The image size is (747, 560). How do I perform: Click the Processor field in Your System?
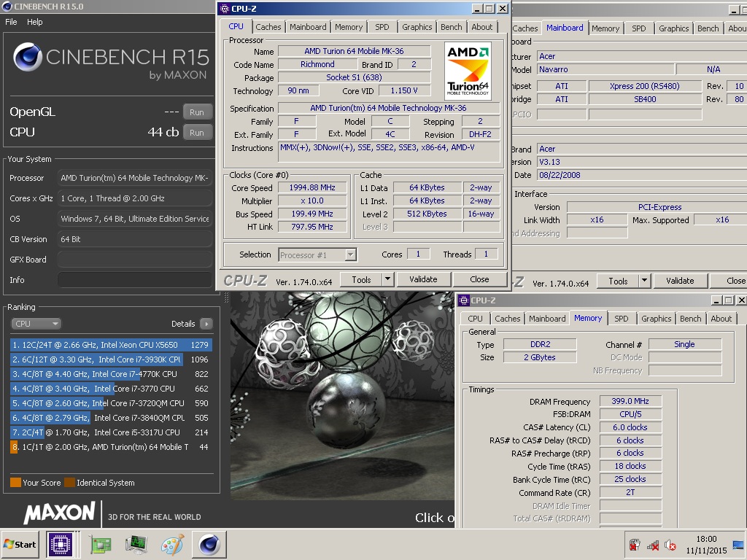pyautogui.click(x=135, y=178)
